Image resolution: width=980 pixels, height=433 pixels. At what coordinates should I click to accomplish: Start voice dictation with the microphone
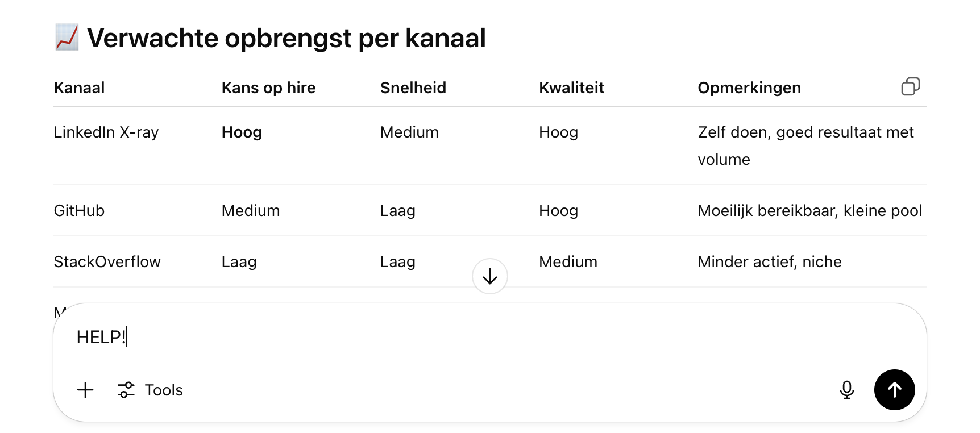click(846, 390)
